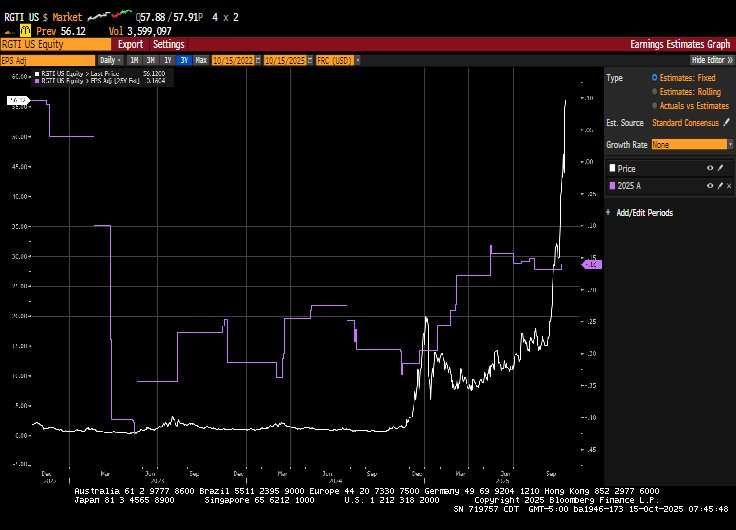Image resolution: width=736 pixels, height=530 pixels.
Task: Open the calendar picker for start date 10/15/2022
Action: point(258,60)
